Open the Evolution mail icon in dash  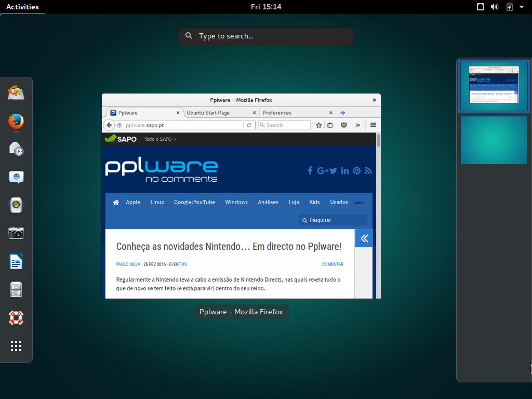(16, 150)
